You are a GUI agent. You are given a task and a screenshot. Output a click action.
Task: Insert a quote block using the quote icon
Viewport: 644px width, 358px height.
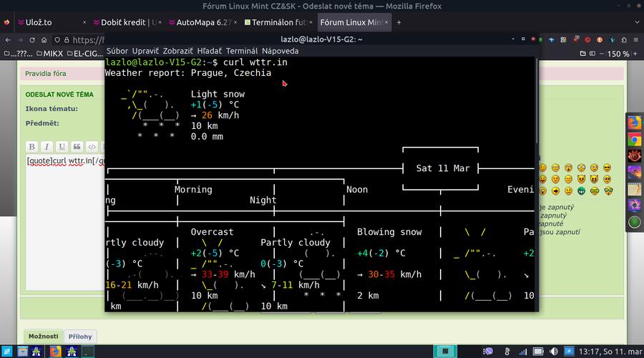[x=77, y=147]
